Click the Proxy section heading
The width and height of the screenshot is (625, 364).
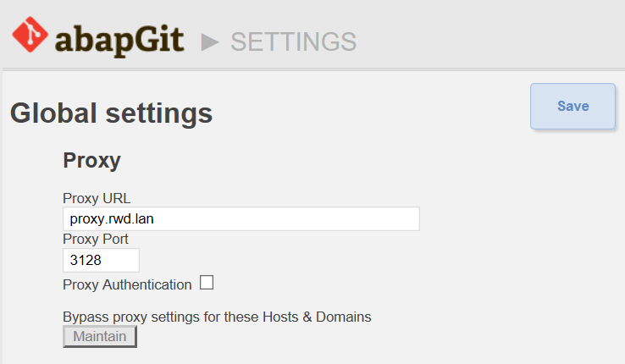[91, 161]
